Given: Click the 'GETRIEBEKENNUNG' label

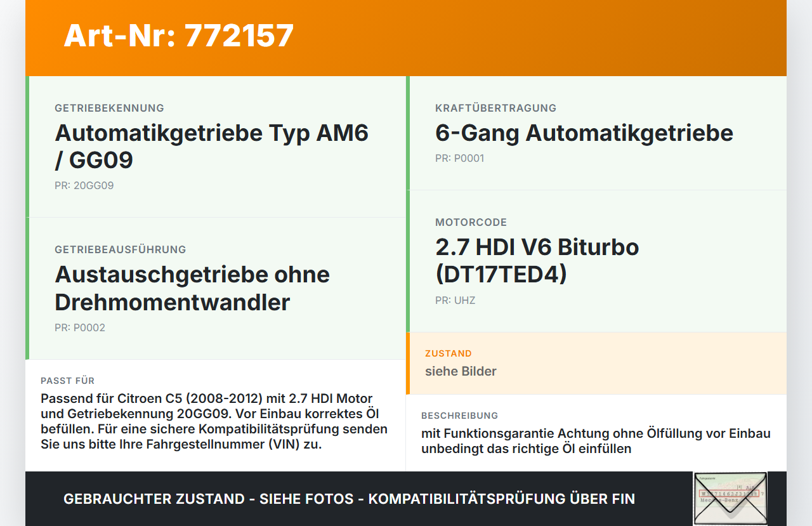Looking at the screenshot, I should [x=109, y=108].
